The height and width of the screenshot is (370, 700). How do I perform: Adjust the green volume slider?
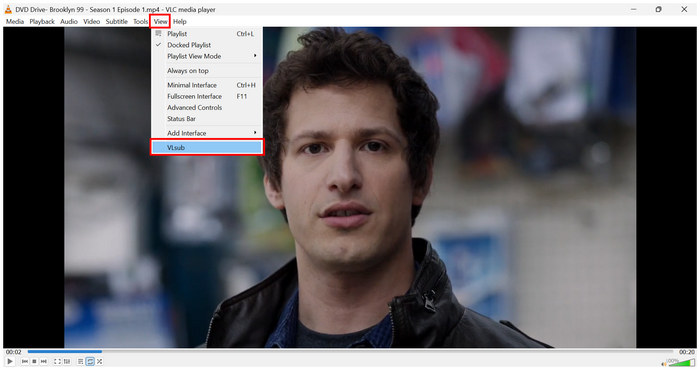click(x=681, y=362)
